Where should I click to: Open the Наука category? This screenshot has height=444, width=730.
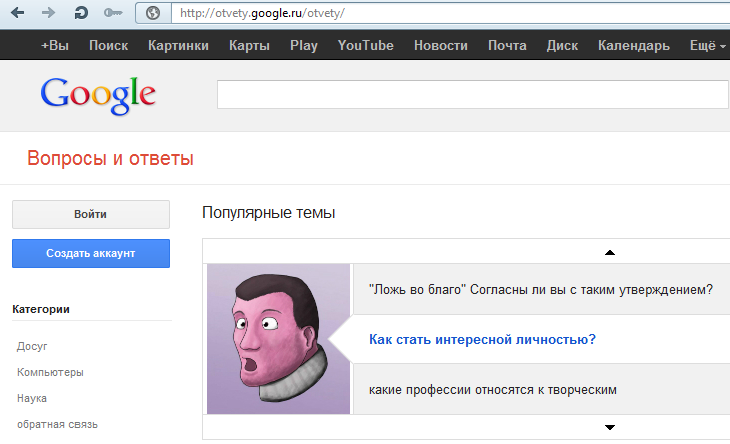[x=32, y=398]
